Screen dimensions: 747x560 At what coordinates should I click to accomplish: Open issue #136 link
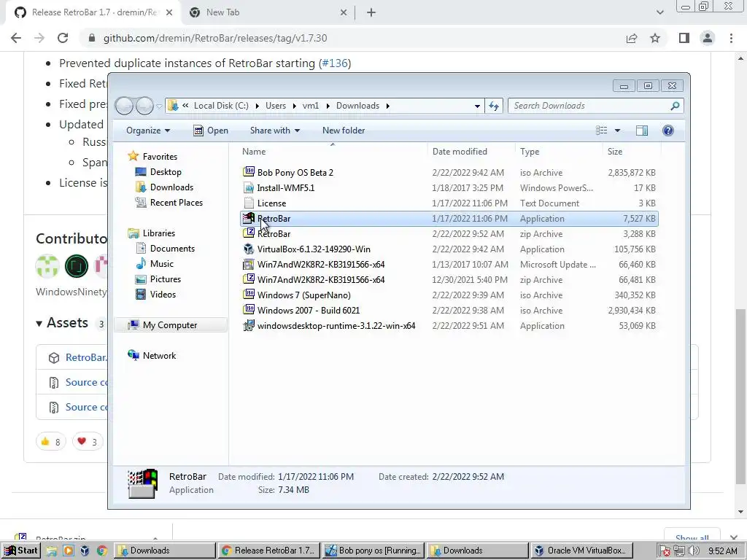point(335,63)
